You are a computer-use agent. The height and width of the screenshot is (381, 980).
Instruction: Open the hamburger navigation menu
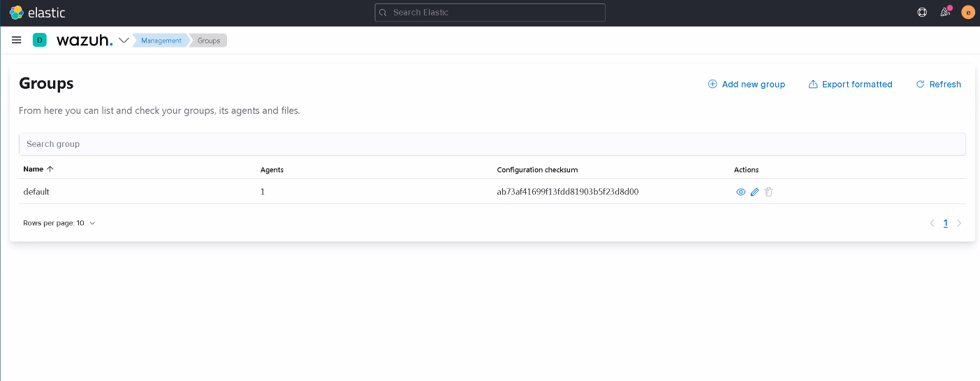click(x=17, y=41)
